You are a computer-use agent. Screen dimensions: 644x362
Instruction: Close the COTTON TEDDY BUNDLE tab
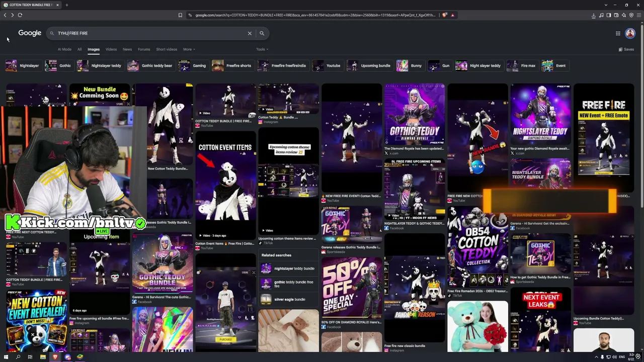57,5
